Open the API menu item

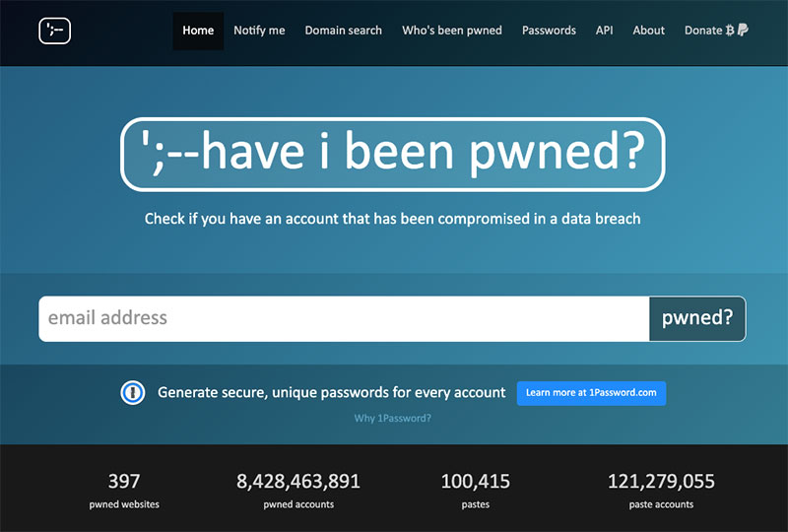point(604,31)
